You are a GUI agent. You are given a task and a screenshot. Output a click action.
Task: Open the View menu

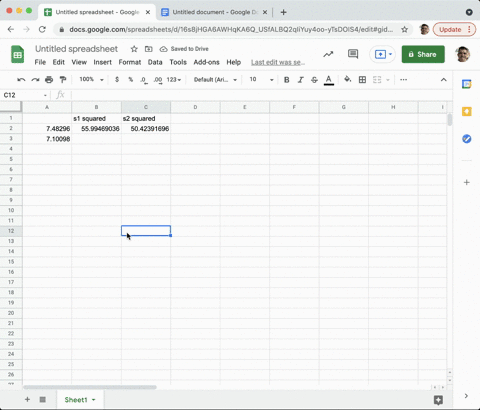click(79, 62)
